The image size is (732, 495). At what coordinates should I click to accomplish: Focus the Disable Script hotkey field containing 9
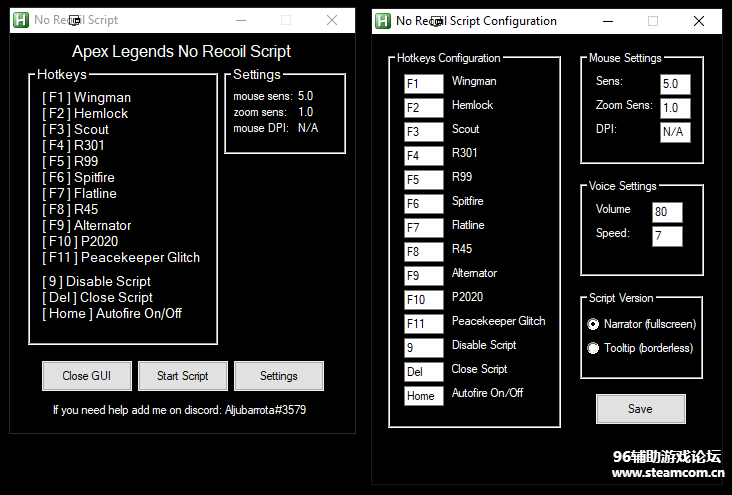424,347
